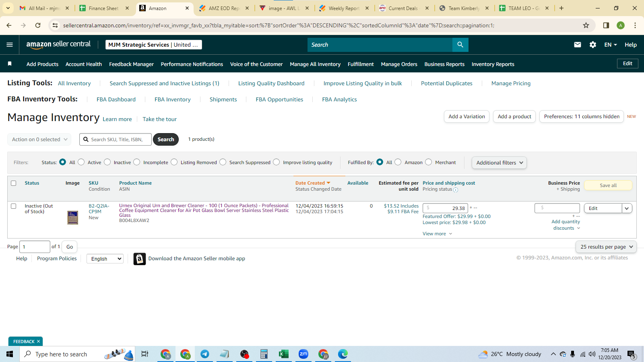This screenshot has height=362, width=644.
Task: Reload the page with refresh icon
Action: pyautogui.click(x=38, y=25)
